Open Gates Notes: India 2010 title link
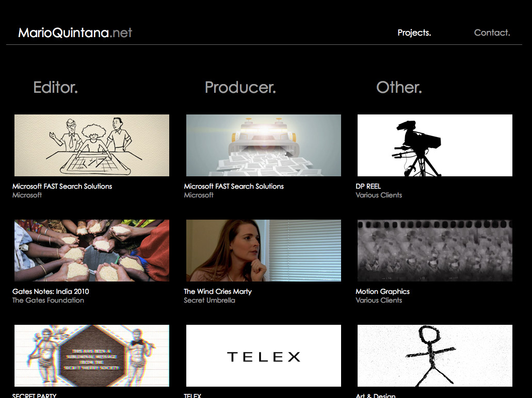This screenshot has height=398, width=532. [51, 291]
